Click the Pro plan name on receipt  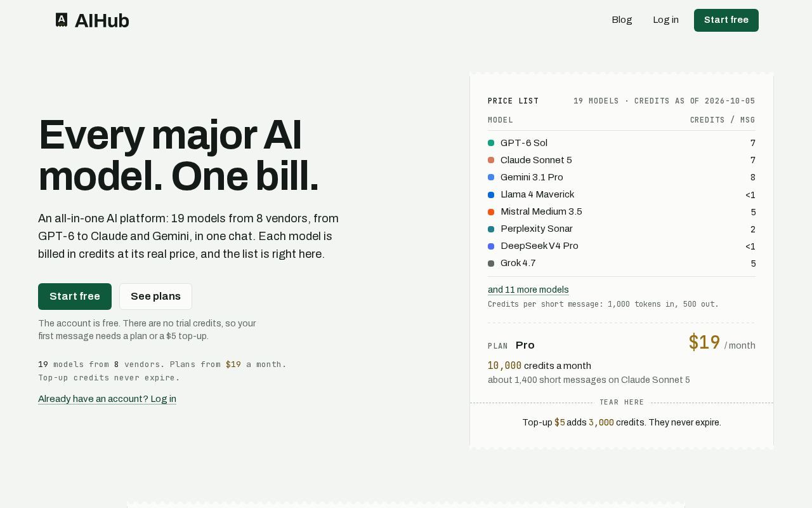[525, 345]
